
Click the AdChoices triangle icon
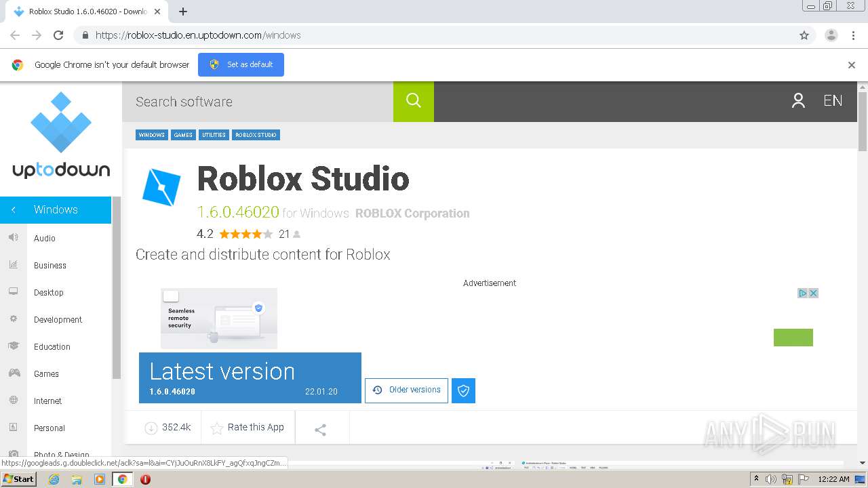click(x=802, y=293)
